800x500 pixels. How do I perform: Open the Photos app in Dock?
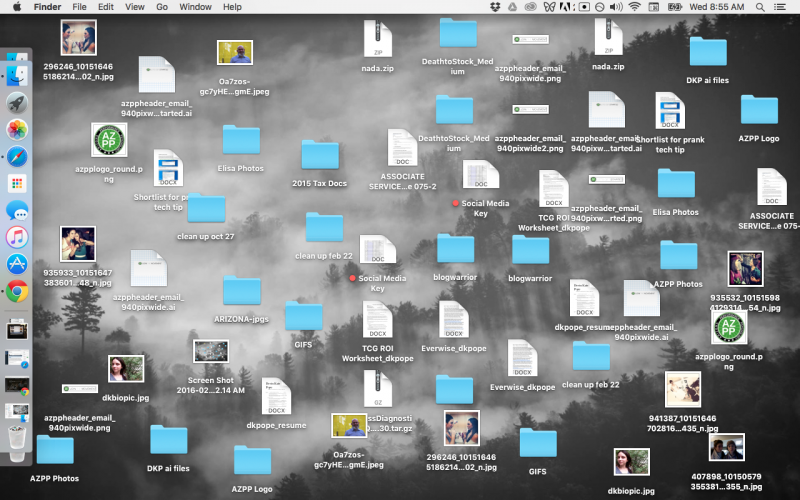tap(17, 129)
